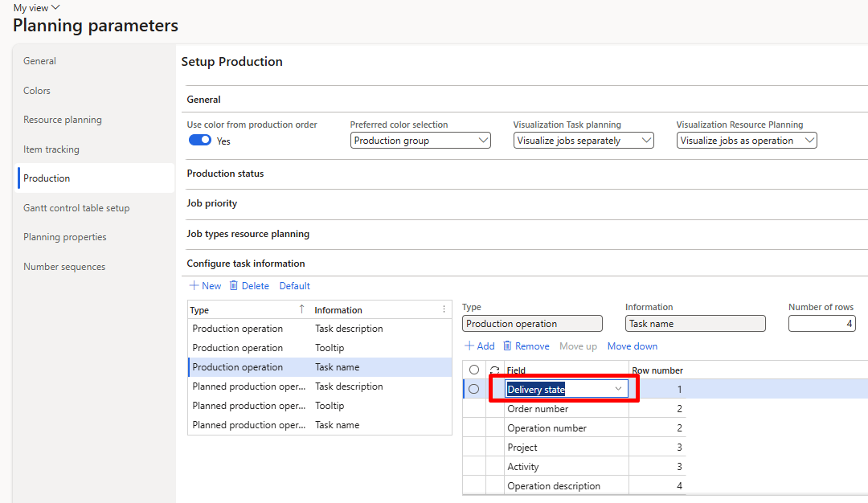
Task: Open Preferred color selection dropdown
Action: (420, 141)
